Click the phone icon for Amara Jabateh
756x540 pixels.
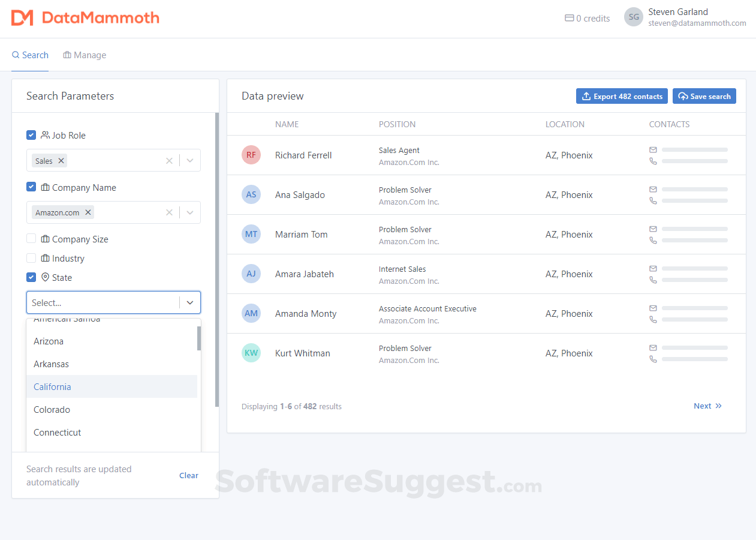tap(653, 280)
